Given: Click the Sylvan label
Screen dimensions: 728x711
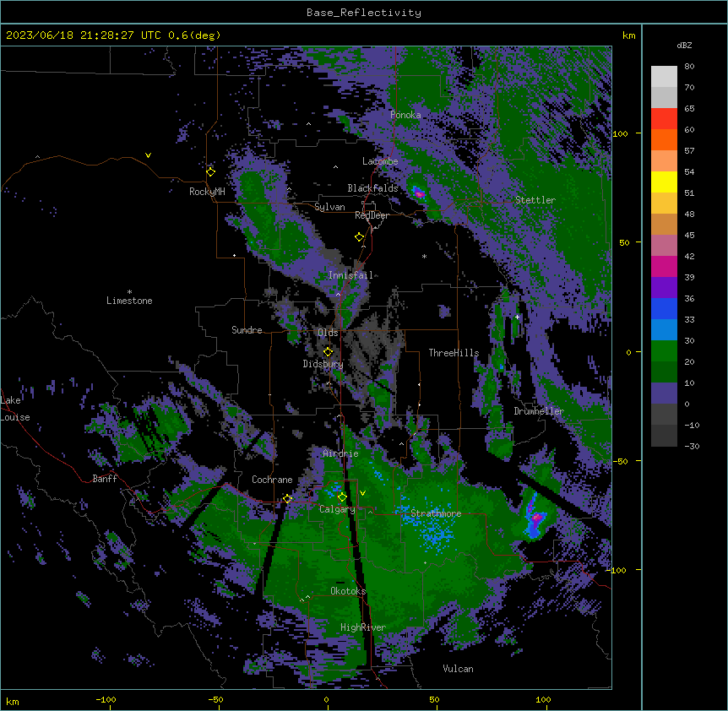Looking at the screenshot, I should point(329,207).
